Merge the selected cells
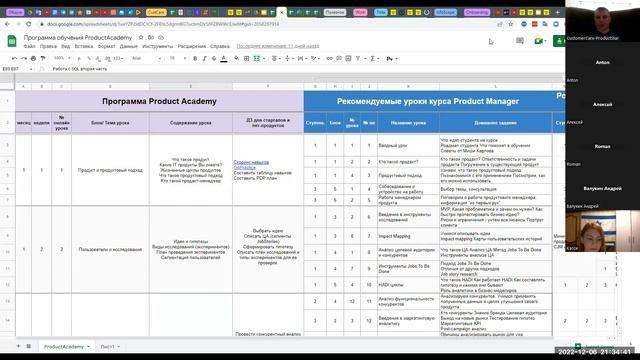Image resolution: width=640 pixels, height=360 pixels. [256, 58]
